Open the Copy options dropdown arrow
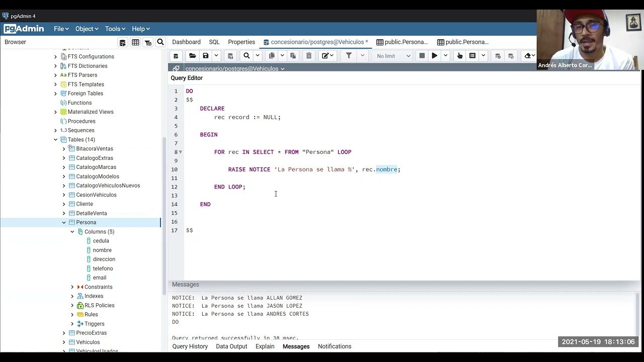644x362 pixels. [282, 56]
